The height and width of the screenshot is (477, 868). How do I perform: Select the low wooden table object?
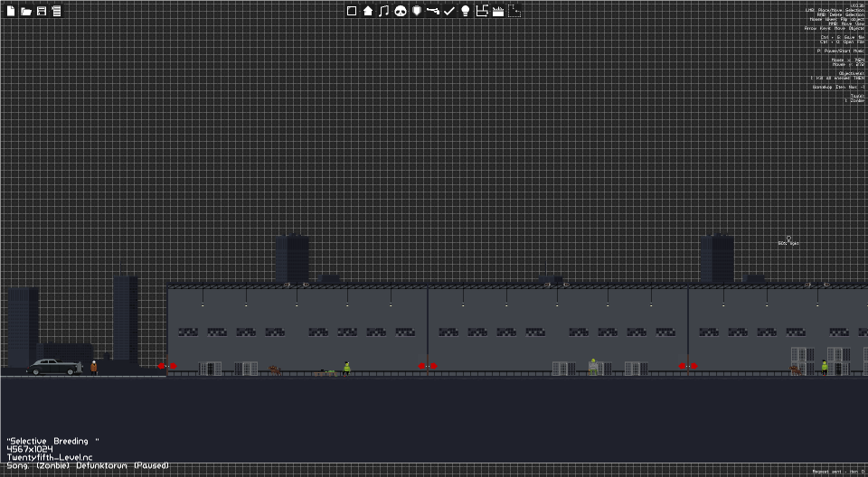(x=325, y=373)
